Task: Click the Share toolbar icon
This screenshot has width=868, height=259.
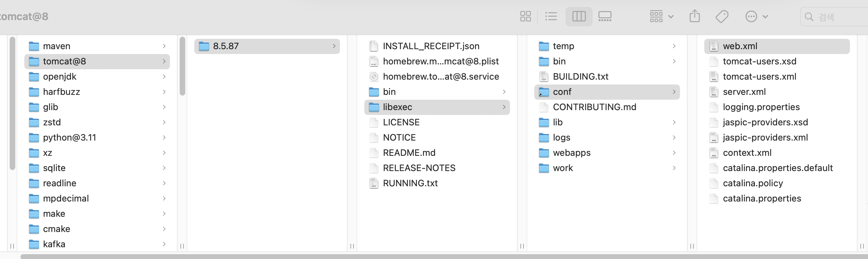Action: tap(695, 16)
